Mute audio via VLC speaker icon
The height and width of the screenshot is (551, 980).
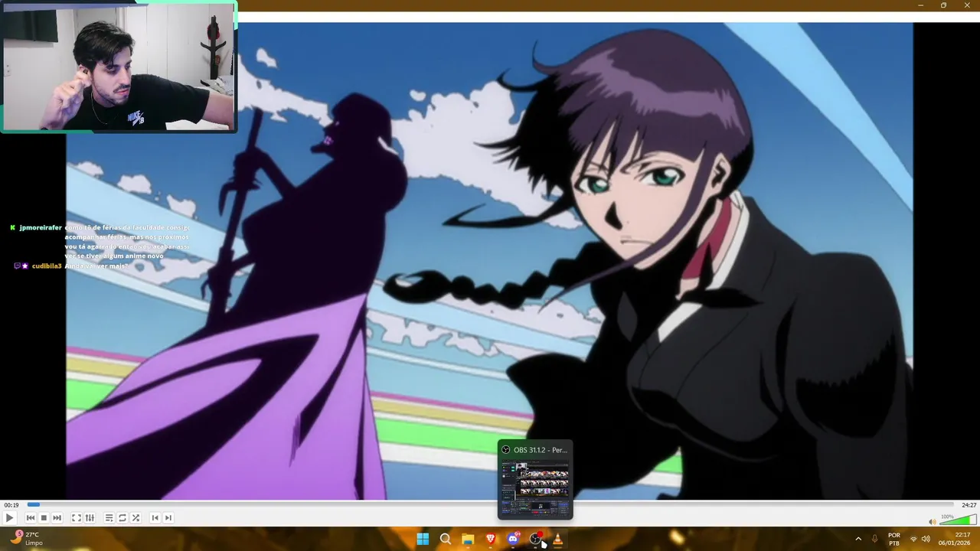coord(932,522)
